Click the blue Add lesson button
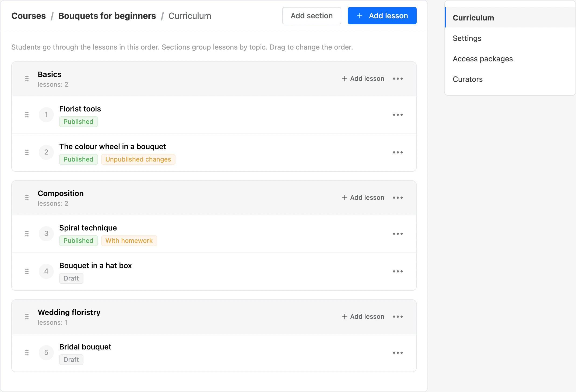 pos(382,16)
